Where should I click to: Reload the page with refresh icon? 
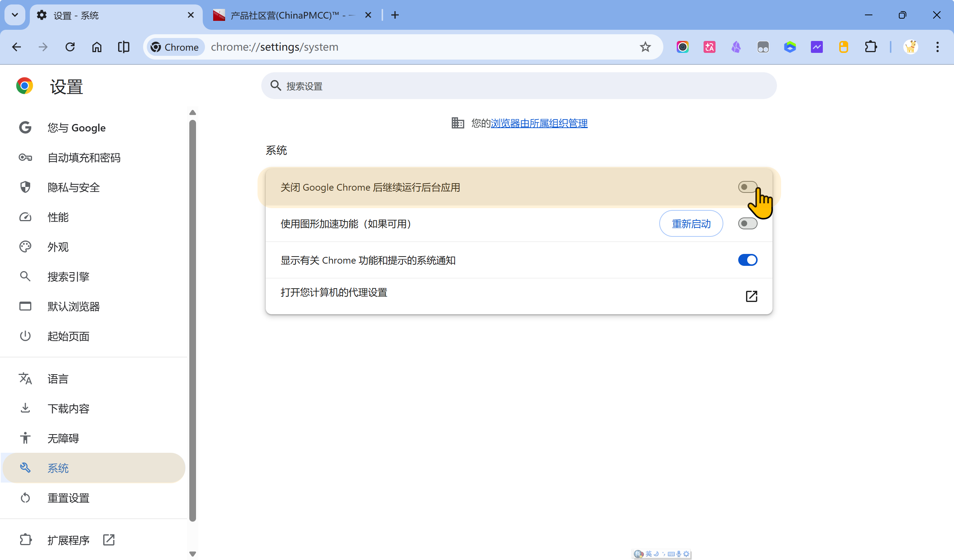click(x=70, y=47)
